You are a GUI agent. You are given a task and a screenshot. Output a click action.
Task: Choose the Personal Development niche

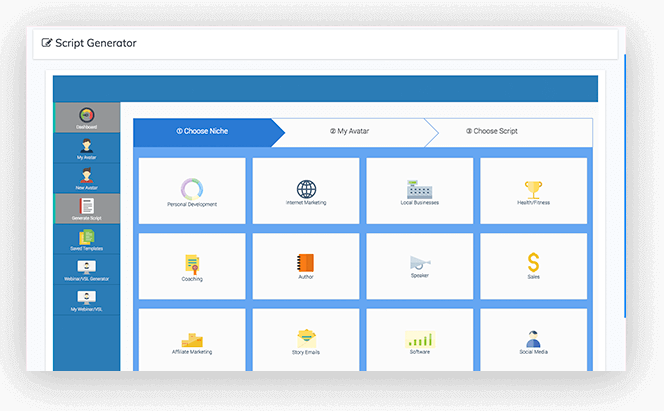point(192,191)
